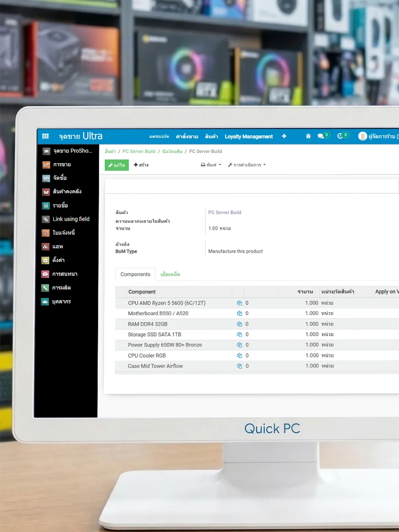Image resolution: width=399 pixels, height=532 pixels.
Task: Open การผลิต manufacturing wrench icon in sidebar
Action: [x=45, y=288]
